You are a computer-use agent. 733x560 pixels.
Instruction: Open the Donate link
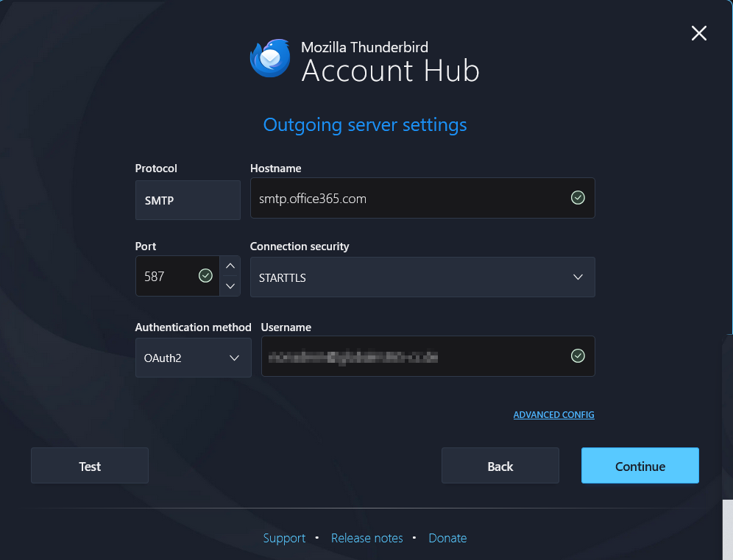[447, 538]
